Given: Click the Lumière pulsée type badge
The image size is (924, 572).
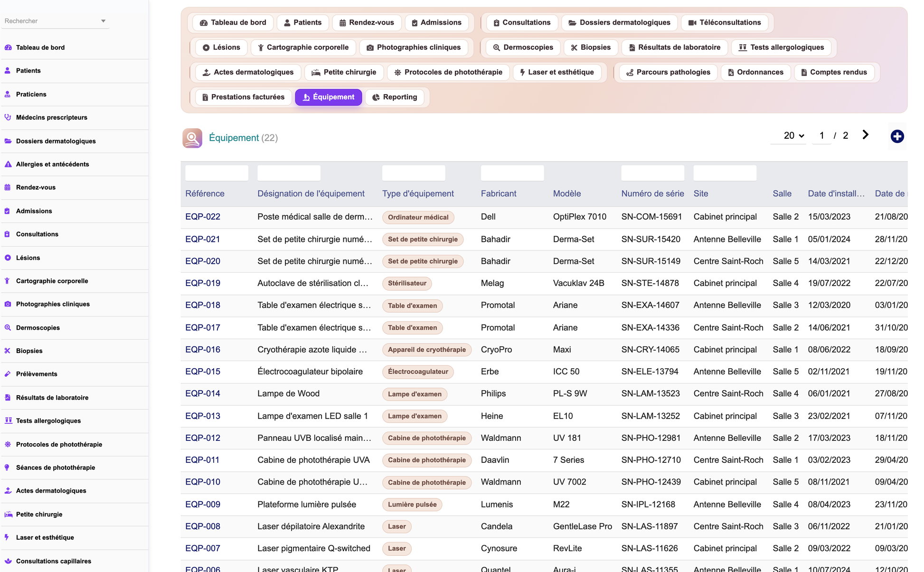Looking at the screenshot, I should [x=412, y=505].
